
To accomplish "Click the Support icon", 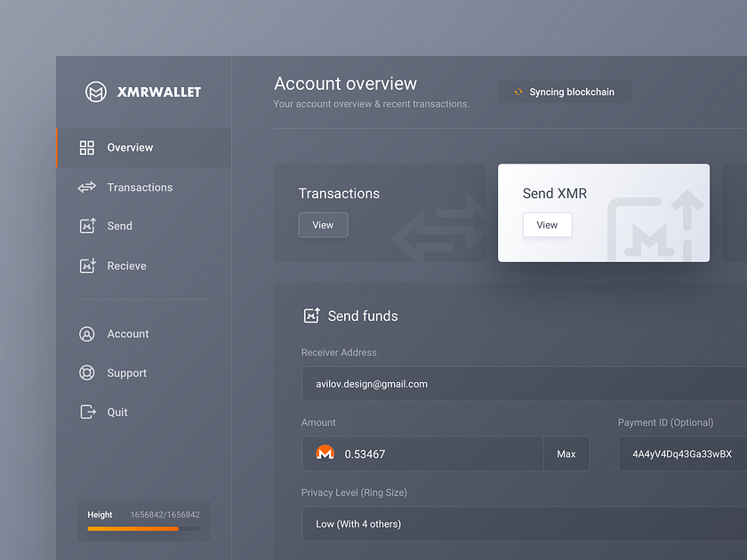I will (86, 372).
